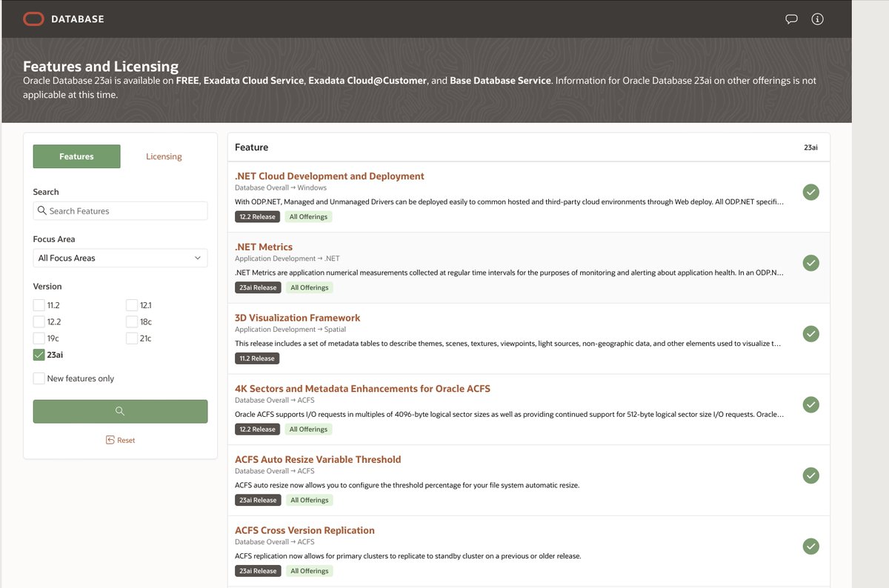The image size is (889, 588).
Task: Click the green search button
Action: [x=120, y=412]
